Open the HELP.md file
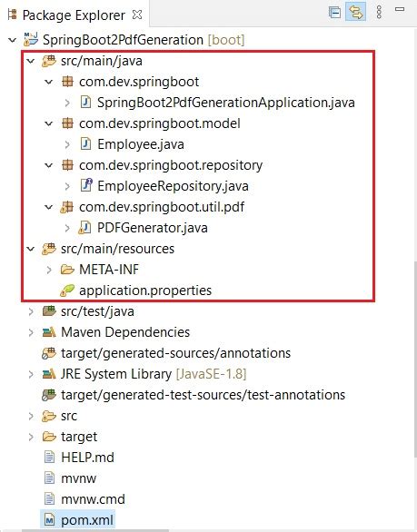The width and height of the screenshot is (417, 532). pos(87,458)
